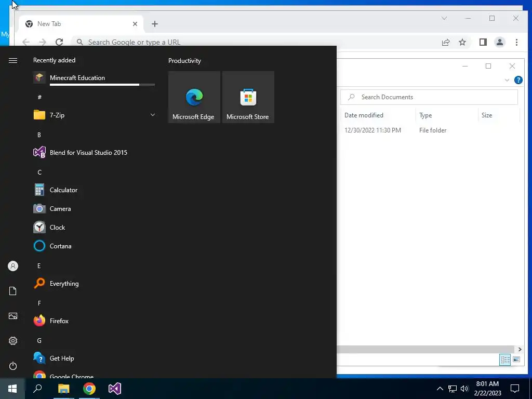Reload the page in Chrome

pos(59,42)
